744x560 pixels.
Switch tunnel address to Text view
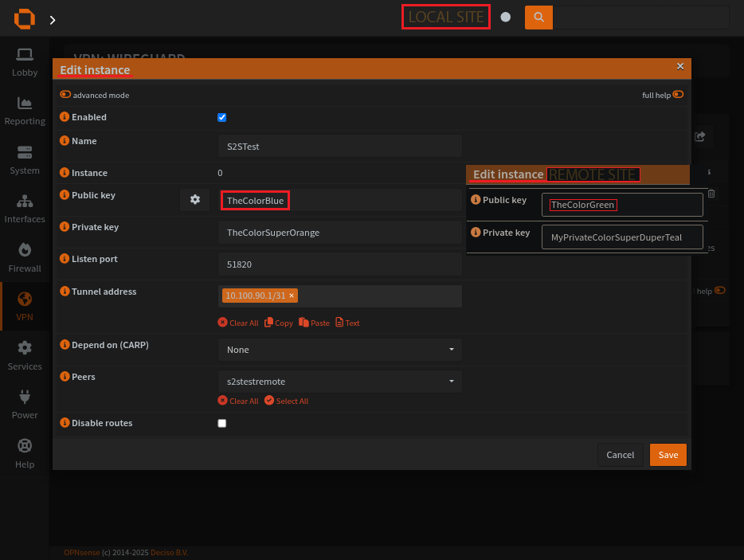pos(347,323)
